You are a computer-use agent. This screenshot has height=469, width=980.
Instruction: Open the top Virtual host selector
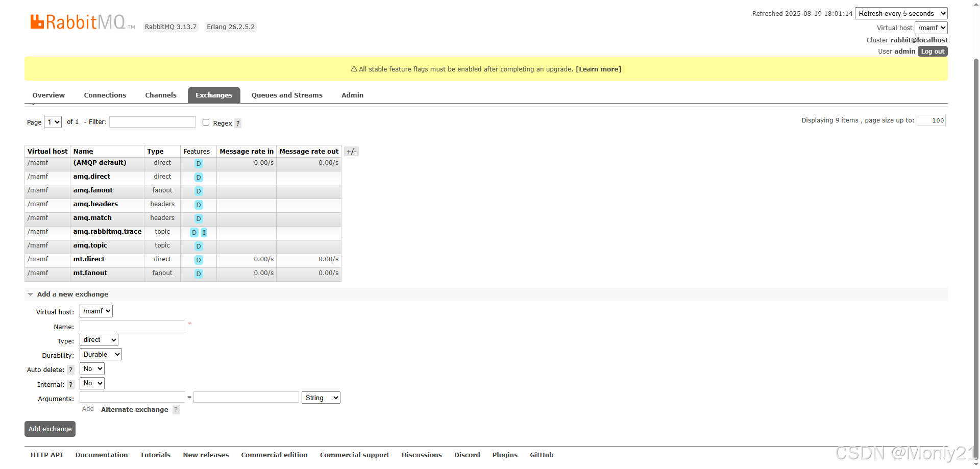[931, 28]
